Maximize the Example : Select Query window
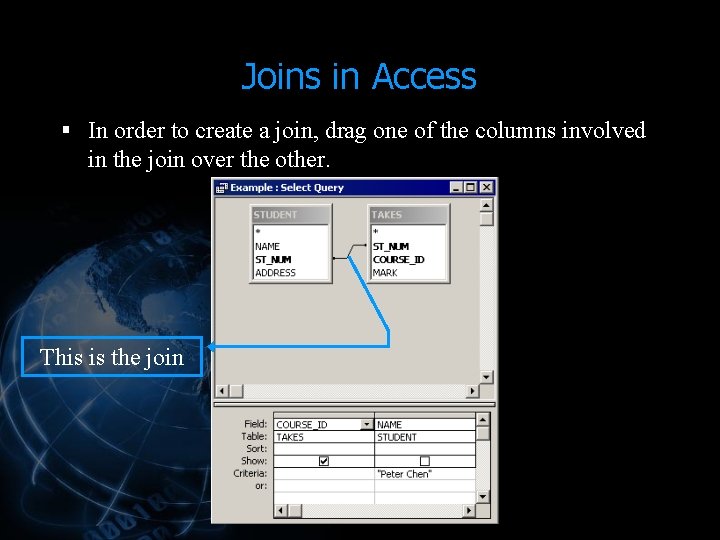 coord(470,187)
